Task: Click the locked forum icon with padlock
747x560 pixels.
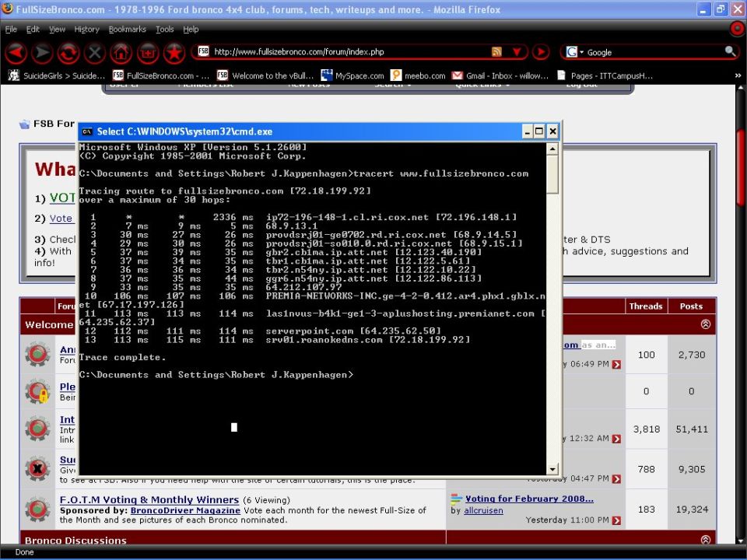Action: click(37, 391)
